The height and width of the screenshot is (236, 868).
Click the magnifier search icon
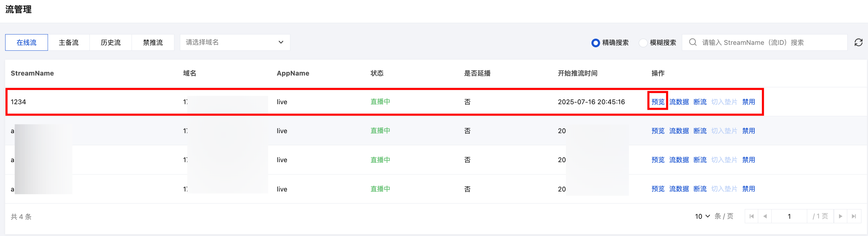coord(693,42)
